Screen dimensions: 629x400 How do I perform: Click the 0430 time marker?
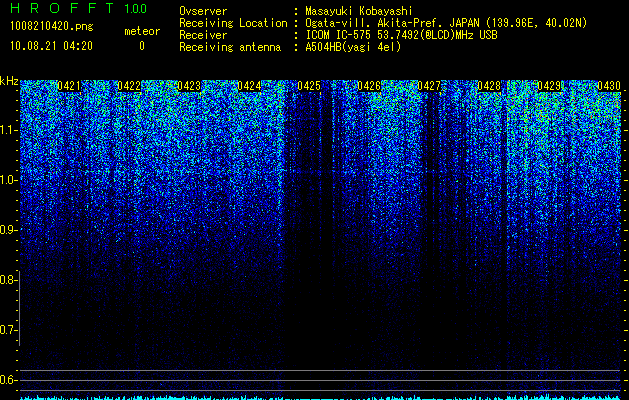(x=609, y=86)
